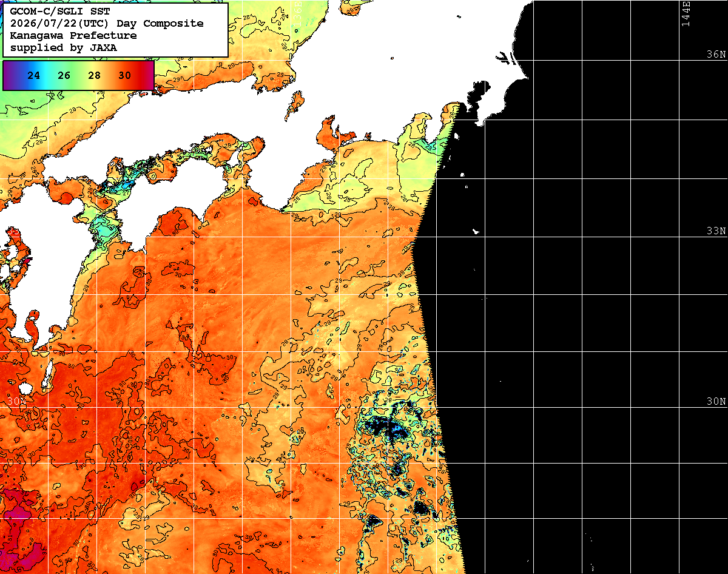Click the magenta hottest region at bottom-left
This screenshot has width=728, height=574.
[x=18, y=516]
